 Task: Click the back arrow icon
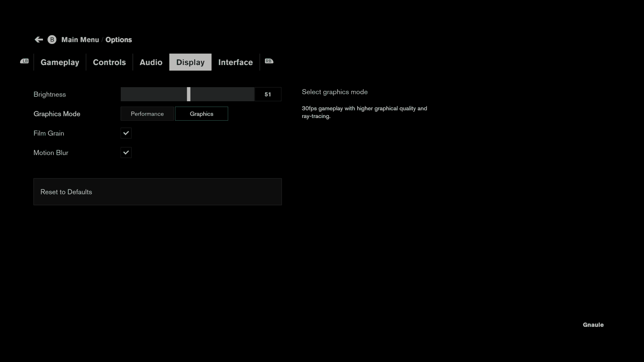[39, 40]
